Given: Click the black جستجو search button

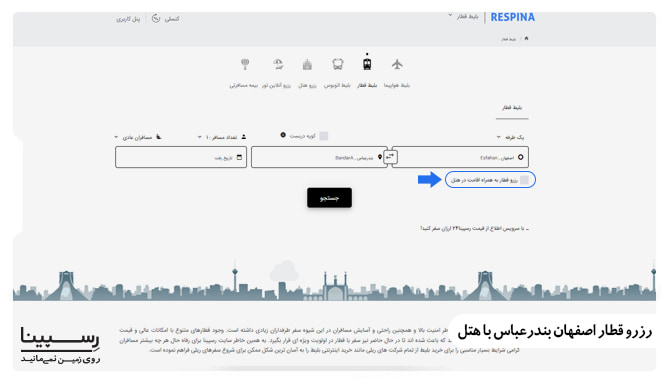Looking at the screenshot, I should (329, 198).
